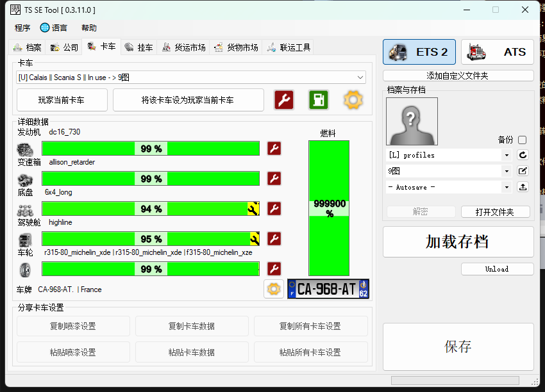
Task: Click the highline cabin text
Action: (x=60, y=222)
